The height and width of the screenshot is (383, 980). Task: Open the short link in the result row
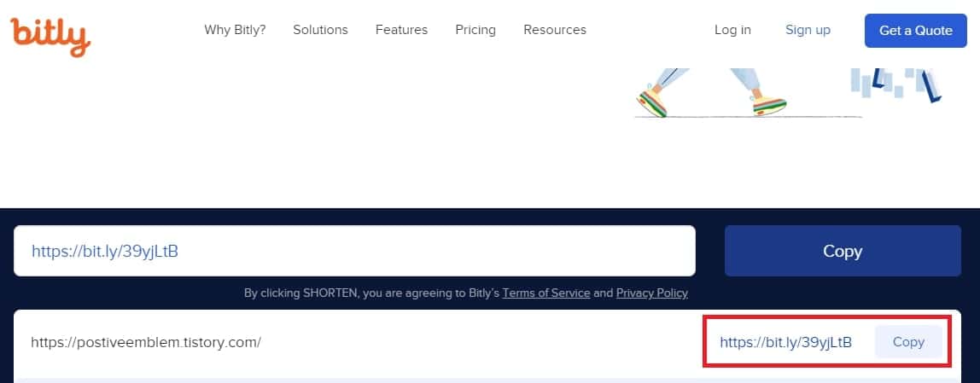[x=785, y=342]
